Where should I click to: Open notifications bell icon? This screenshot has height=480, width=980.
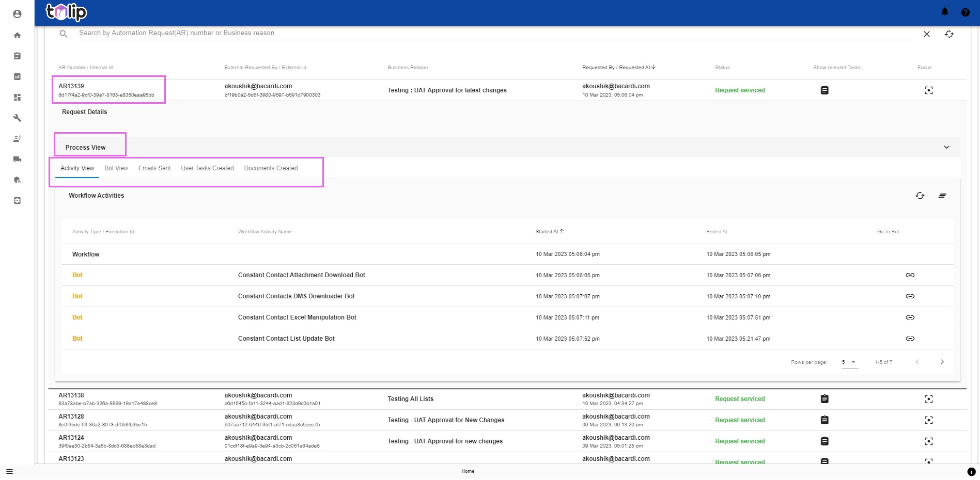pyautogui.click(x=945, y=12)
